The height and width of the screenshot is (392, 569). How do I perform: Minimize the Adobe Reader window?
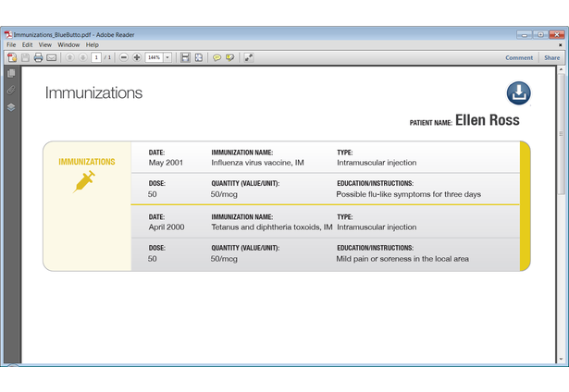click(x=525, y=35)
